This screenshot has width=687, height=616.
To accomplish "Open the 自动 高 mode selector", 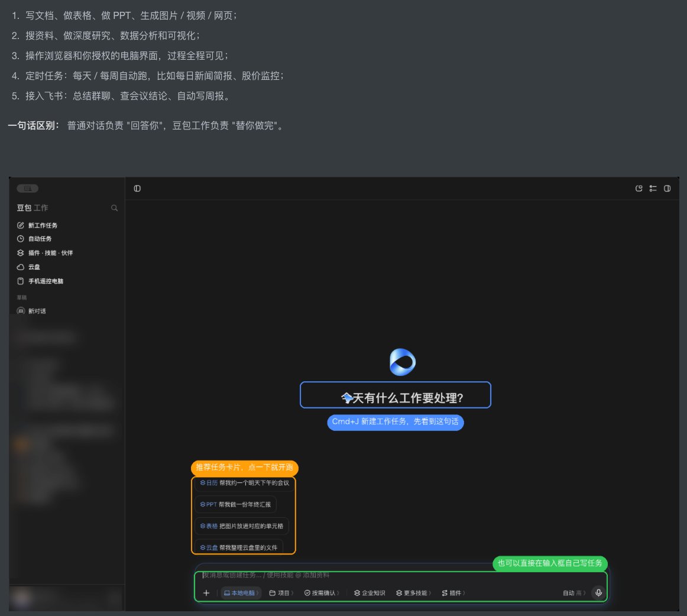I will pyautogui.click(x=574, y=593).
